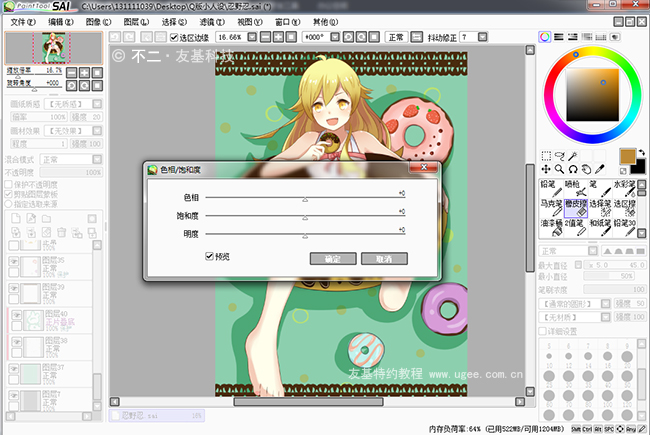Hide layer 图层40 with eye icon
This screenshot has height=435, width=650.
point(16,315)
